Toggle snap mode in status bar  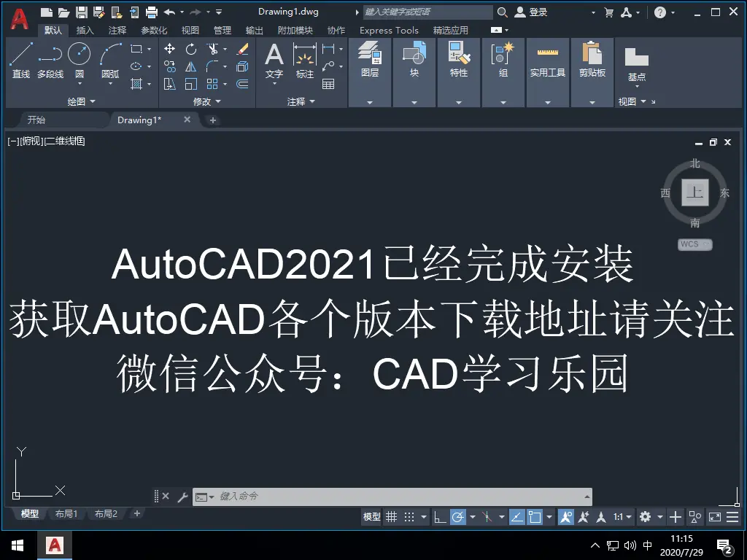click(409, 517)
